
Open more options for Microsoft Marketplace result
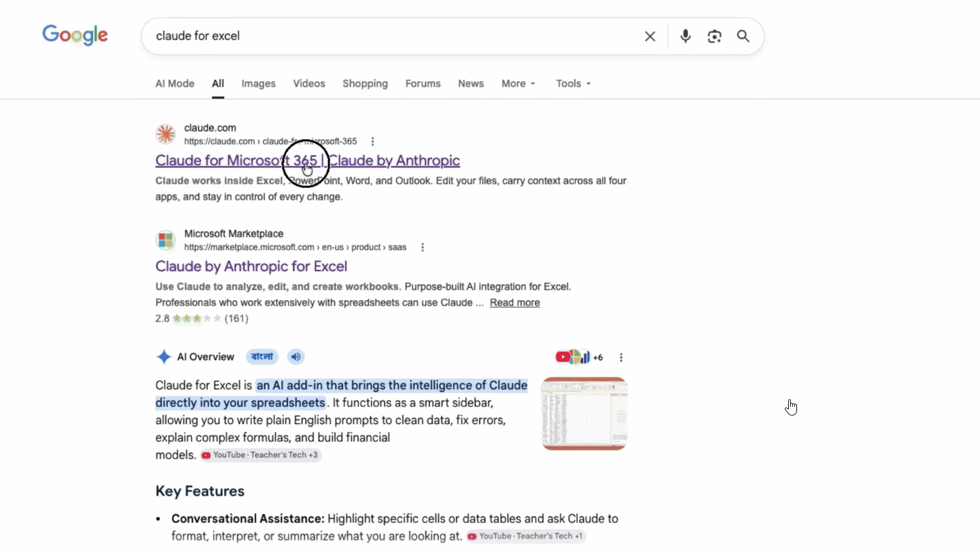(423, 247)
